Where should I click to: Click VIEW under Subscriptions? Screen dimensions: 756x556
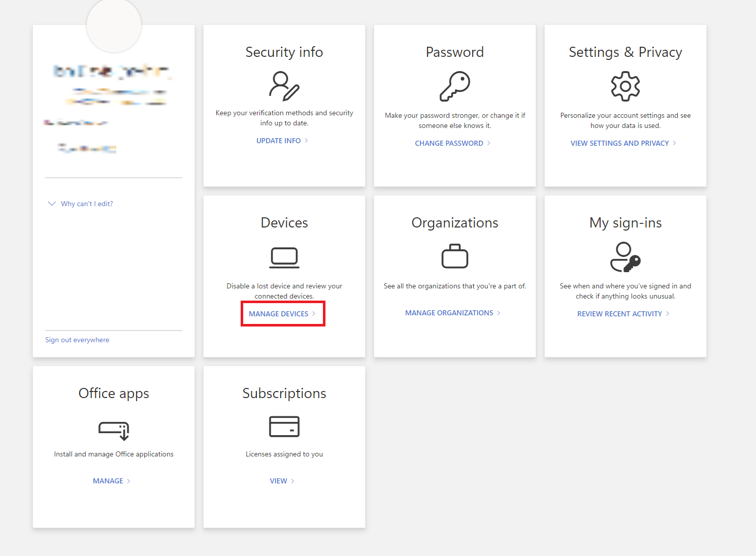(279, 480)
